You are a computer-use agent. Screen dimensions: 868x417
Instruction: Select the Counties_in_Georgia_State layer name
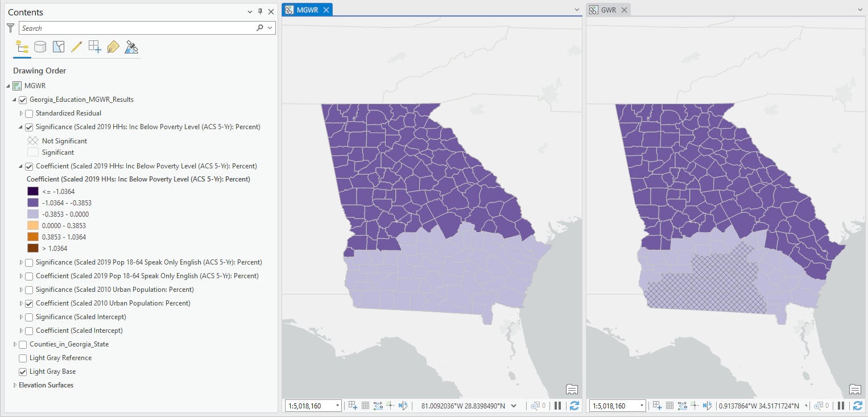click(x=69, y=344)
